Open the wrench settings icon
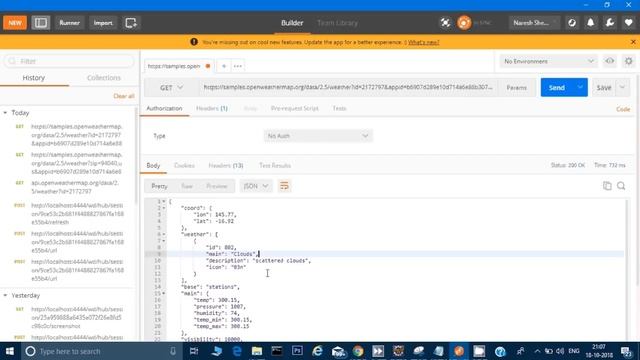 click(x=610, y=23)
